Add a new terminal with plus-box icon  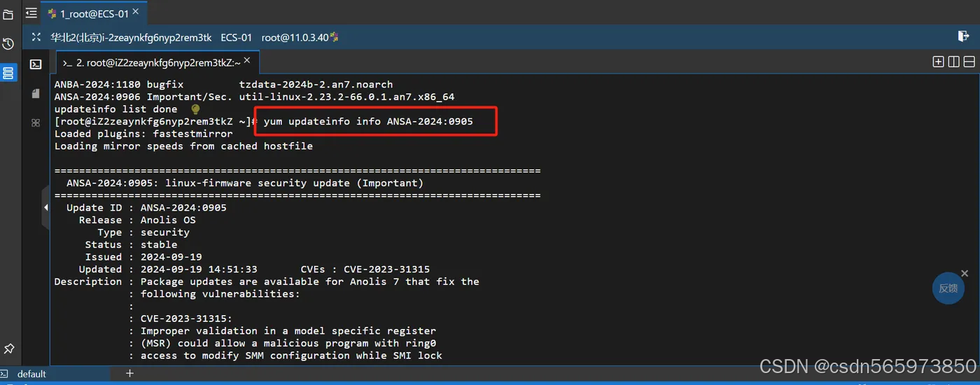[938, 62]
